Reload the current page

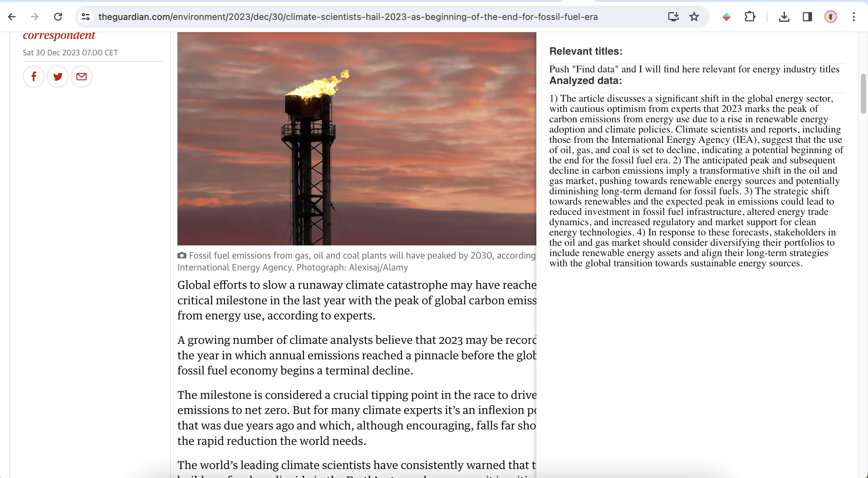(x=58, y=16)
